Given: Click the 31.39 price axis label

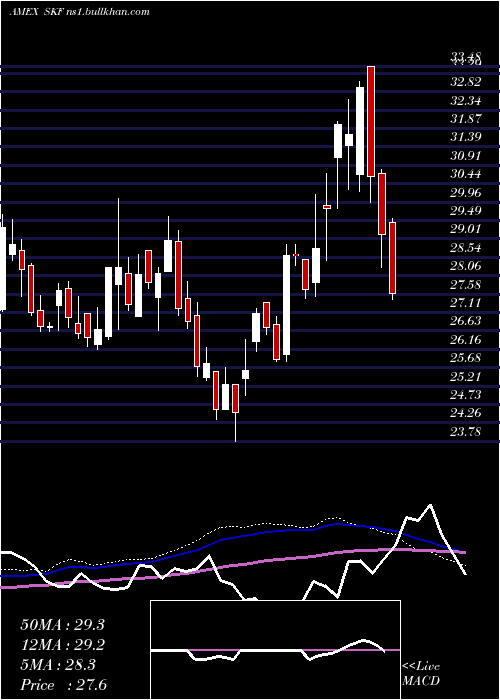Looking at the screenshot, I should pos(466,137).
